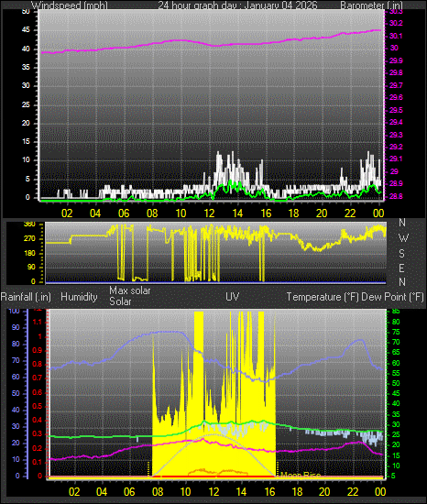Click rainfall axis value 0.2
Screen dimensions: 427x504
coord(38,448)
